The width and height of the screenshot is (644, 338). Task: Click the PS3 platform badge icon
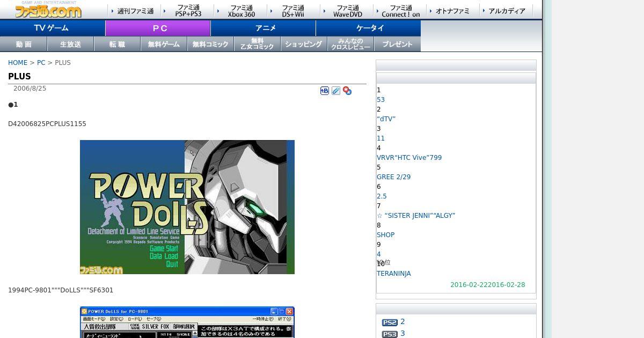point(390,334)
